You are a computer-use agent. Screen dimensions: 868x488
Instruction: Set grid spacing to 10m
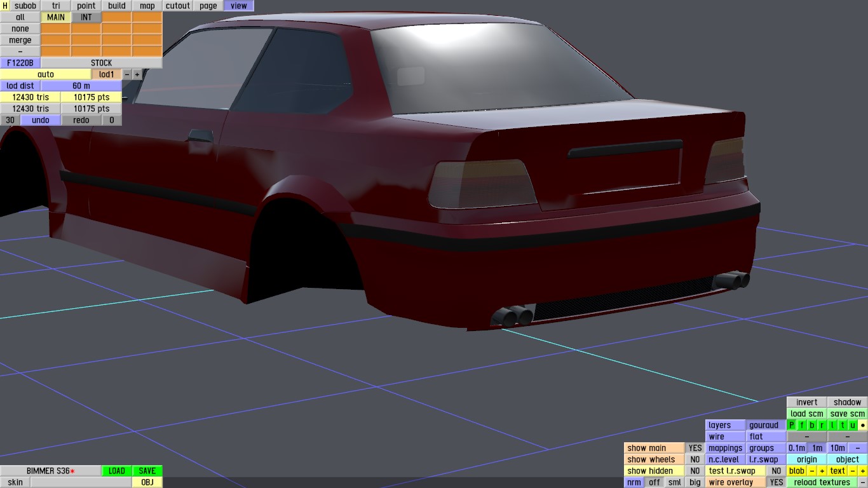[x=837, y=448]
